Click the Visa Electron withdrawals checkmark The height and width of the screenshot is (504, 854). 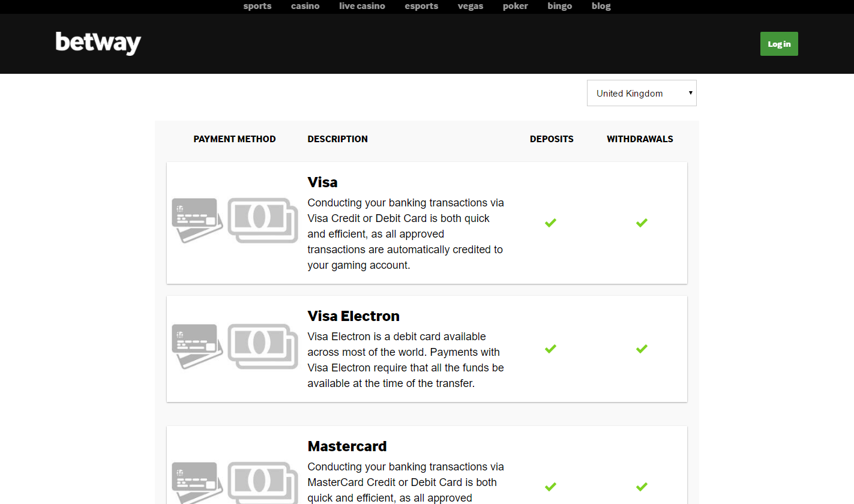click(642, 349)
